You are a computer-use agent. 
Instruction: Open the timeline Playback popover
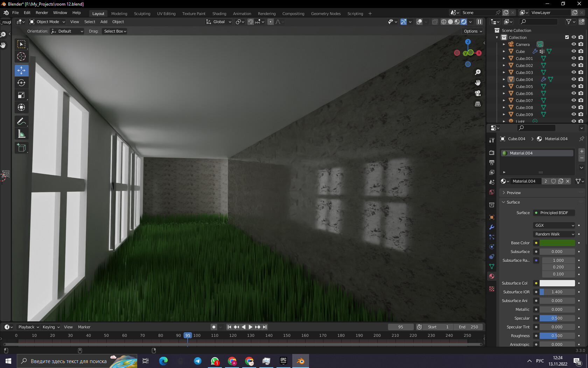(x=28, y=327)
